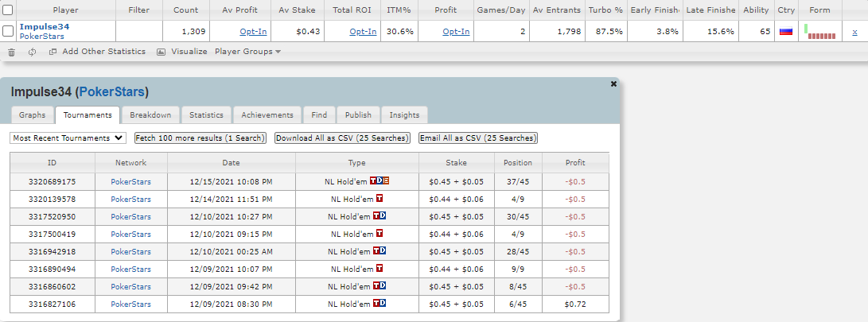This screenshot has height=322, width=868.
Task: Switch to the Graphs tab
Action: (32, 115)
